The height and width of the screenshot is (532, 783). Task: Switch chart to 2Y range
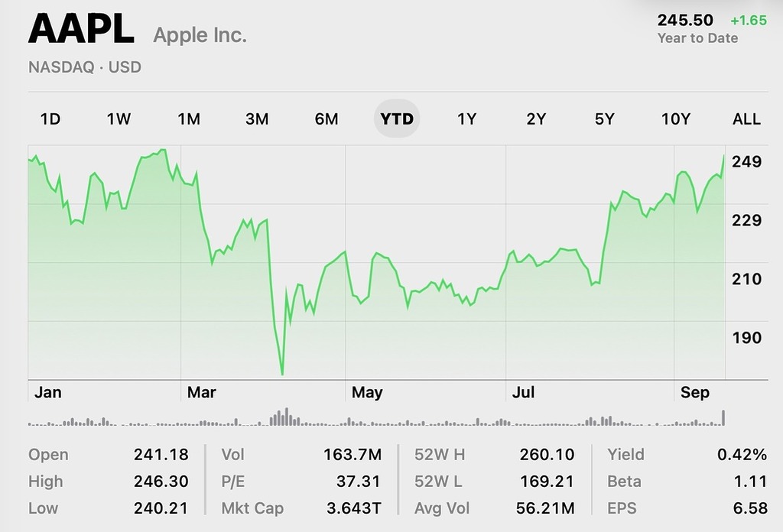coord(536,118)
